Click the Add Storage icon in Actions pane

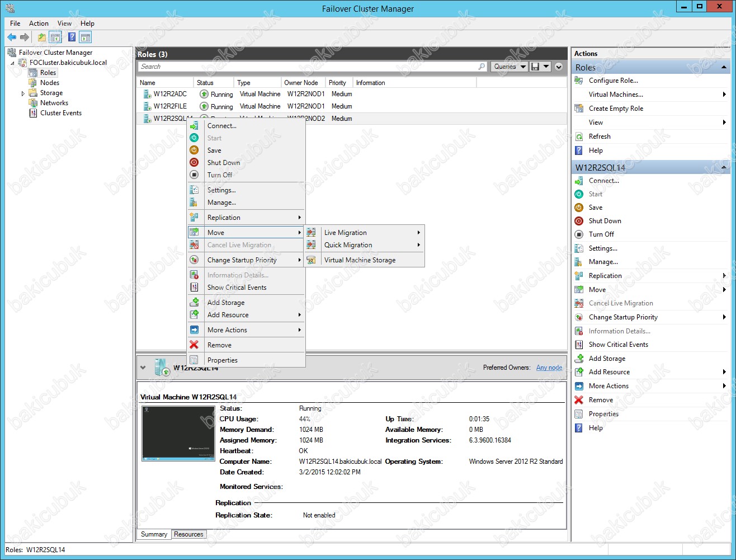click(579, 359)
